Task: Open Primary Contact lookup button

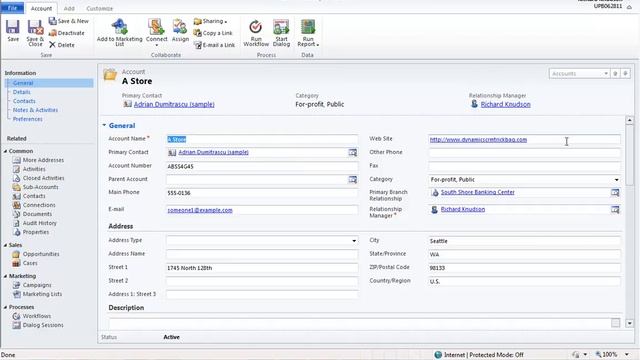Action: (x=353, y=152)
